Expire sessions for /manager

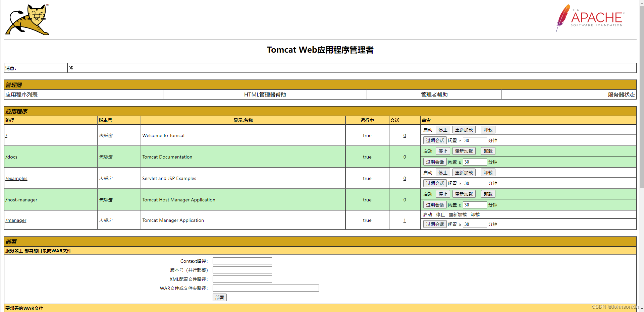(435, 224)
